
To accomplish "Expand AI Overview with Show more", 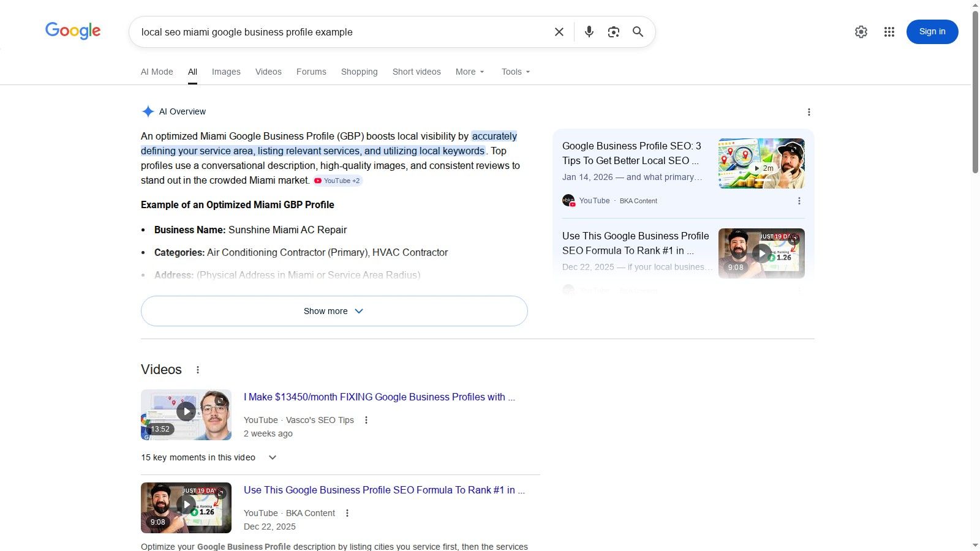I will (334, 311).
